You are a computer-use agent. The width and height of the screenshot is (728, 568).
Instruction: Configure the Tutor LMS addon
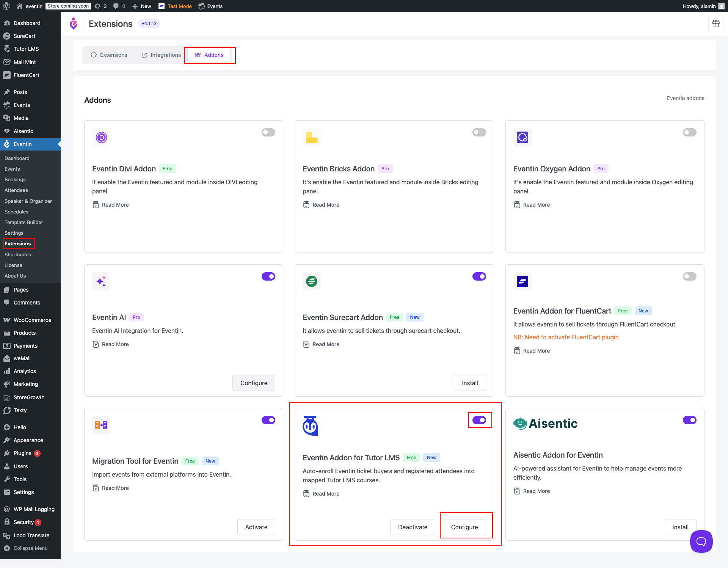coord(464,527)
